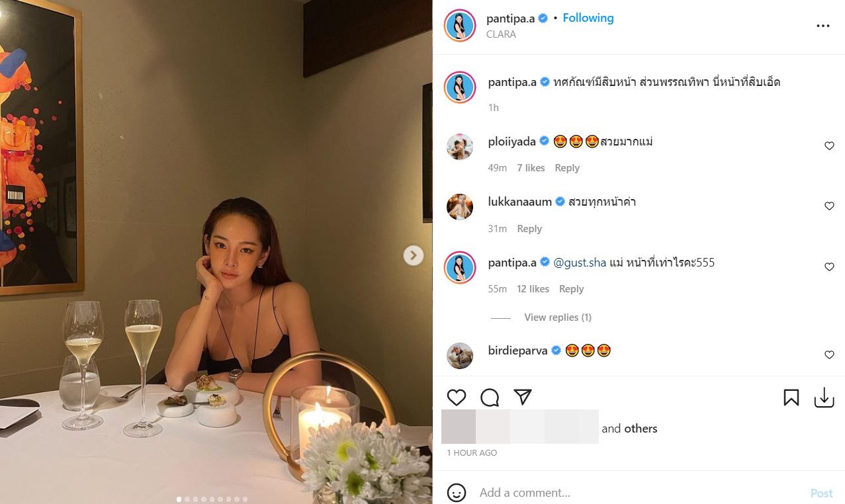Jump to second photo carousel dot

[187, 499]
